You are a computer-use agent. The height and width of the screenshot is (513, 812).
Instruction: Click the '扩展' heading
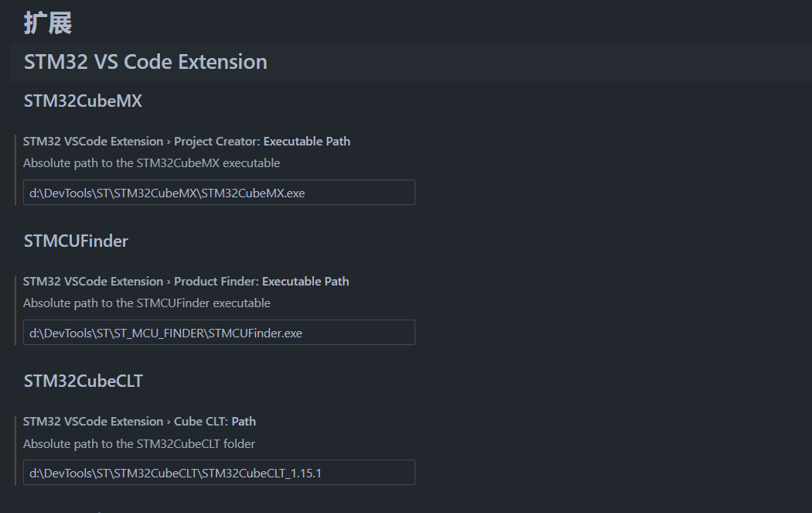[x=48, y=23]
